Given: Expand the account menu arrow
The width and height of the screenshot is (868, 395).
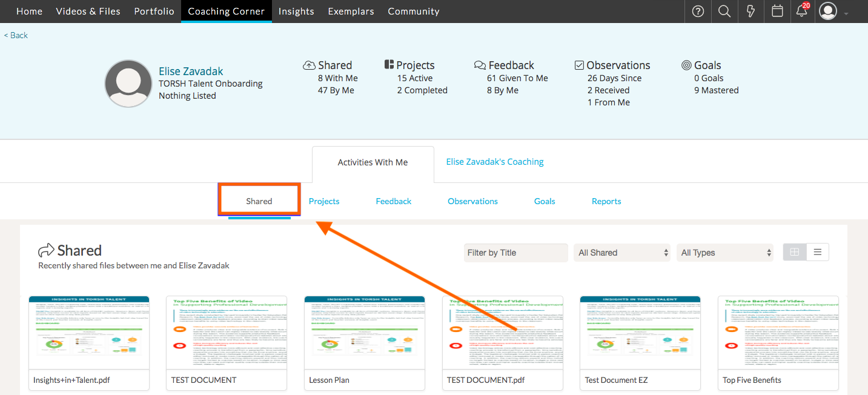Looking at the screenshot, I should coord(846,13).
